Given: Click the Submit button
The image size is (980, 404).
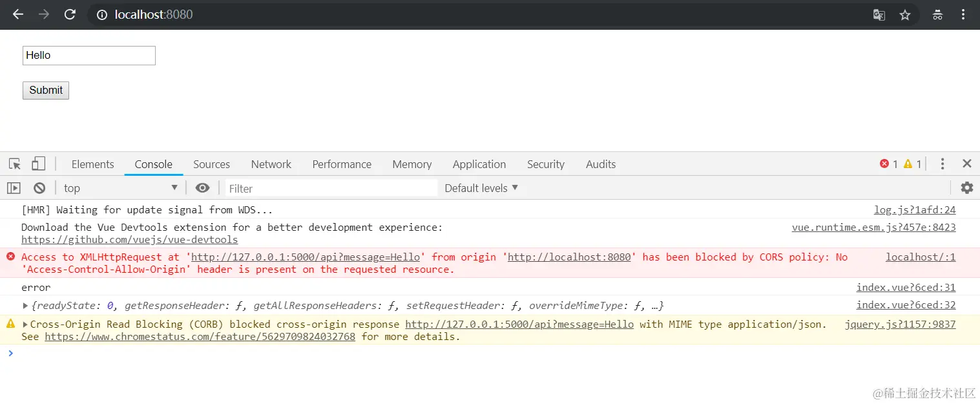Looking at the screenshot, I should coord(46,90).
